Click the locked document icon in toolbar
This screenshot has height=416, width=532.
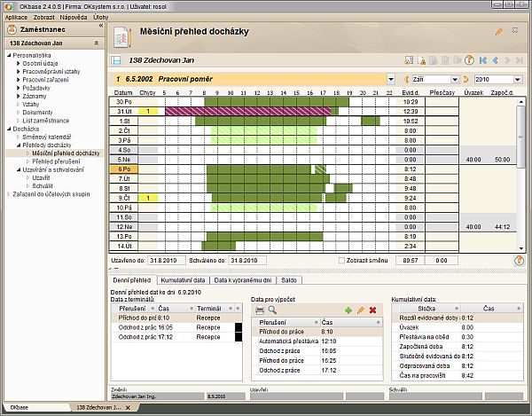pyautogui.click(x=421, y=60)
